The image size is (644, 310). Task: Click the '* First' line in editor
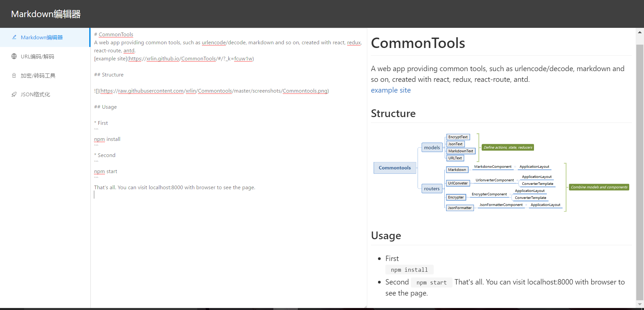(x=101, y=123)
